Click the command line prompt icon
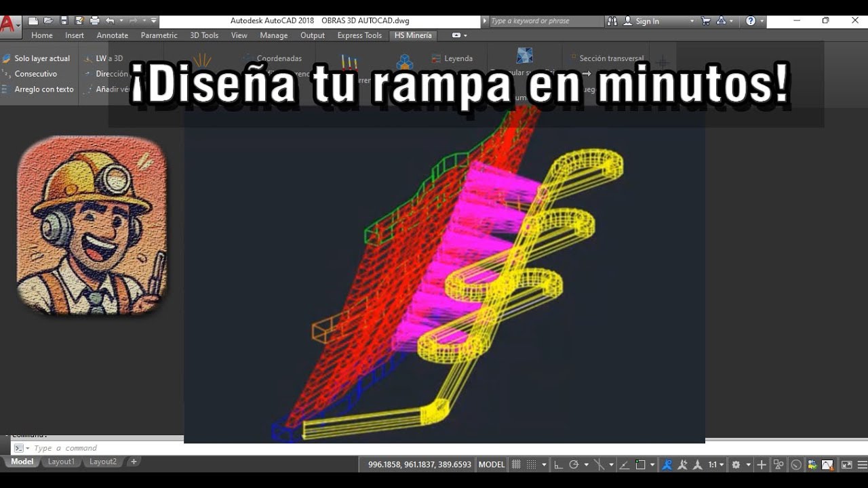Viewport: 868px width, 488px height. 19,448
